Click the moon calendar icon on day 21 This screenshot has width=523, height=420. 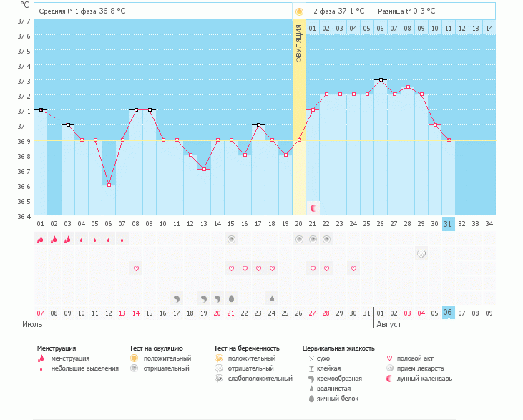tap(313, 207)
